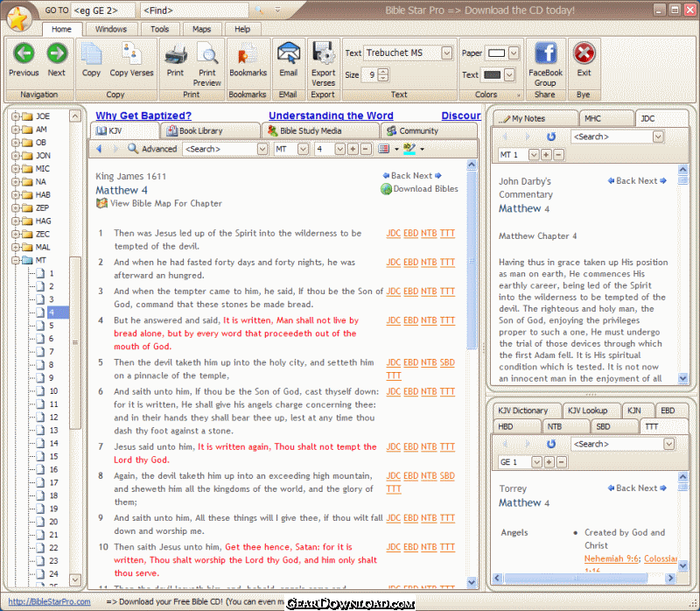Click the Find magnifier icon in title bar
700x611 pixels.
[x=259, y=10]
